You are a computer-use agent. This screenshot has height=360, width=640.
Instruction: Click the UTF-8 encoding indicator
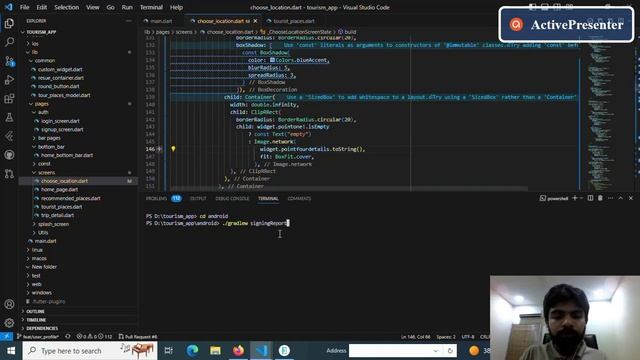(468, 337)
